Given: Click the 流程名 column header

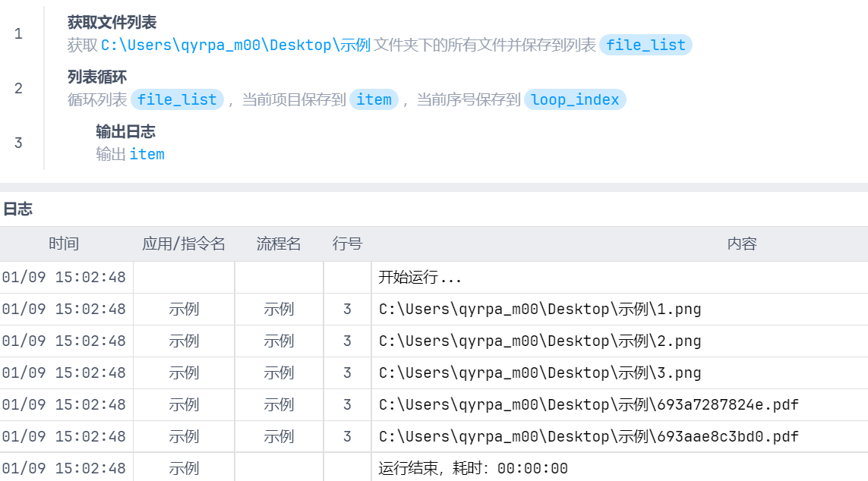Looking at the screenshot, I should coord(279,244).
